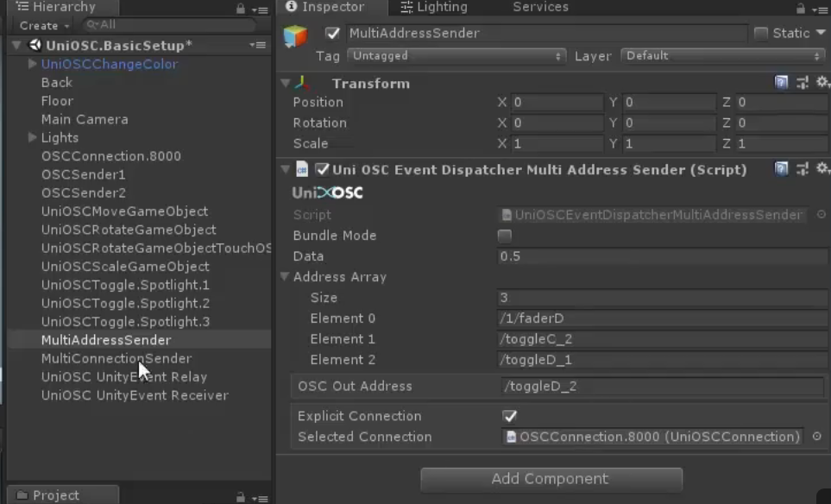Screen dimensions: 831x504
Task: Click Scale Z field
Action: [x=783, y=143]
